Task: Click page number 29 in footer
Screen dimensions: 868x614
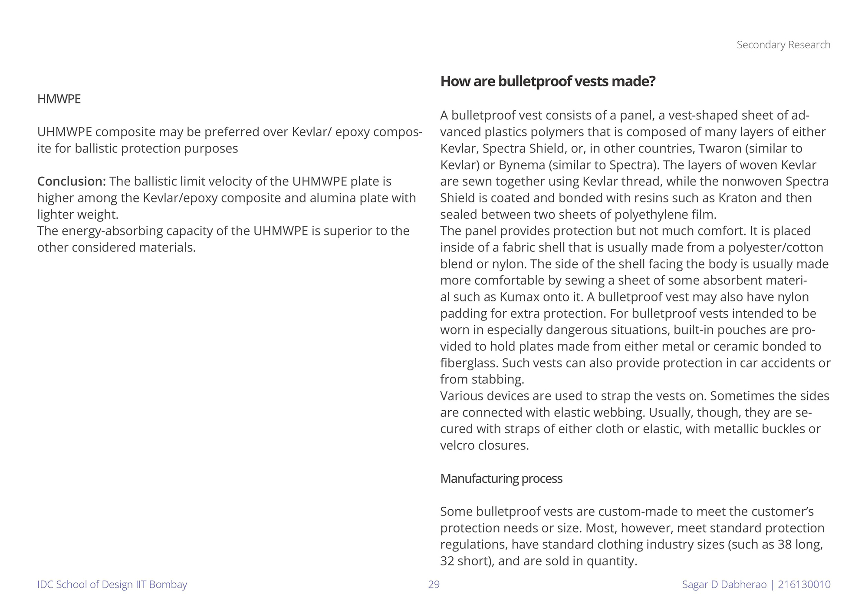Action: (x=434, y=584)
